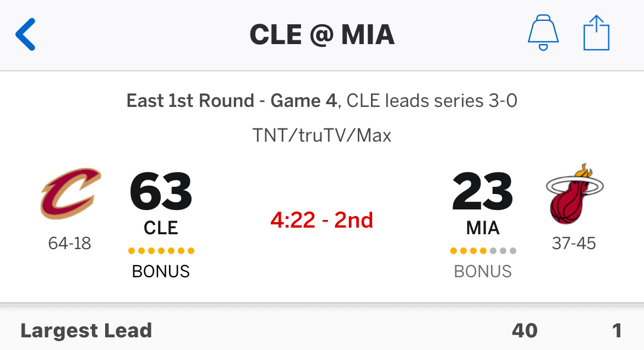Tap the CLE @ MIA title
Viewport: 644px width, 350px height.
(x=322, y=35)
